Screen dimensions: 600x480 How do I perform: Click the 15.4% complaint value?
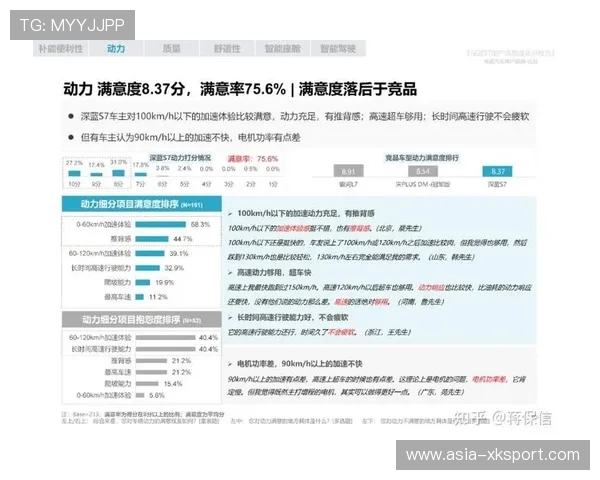click(x=173, y=384)
